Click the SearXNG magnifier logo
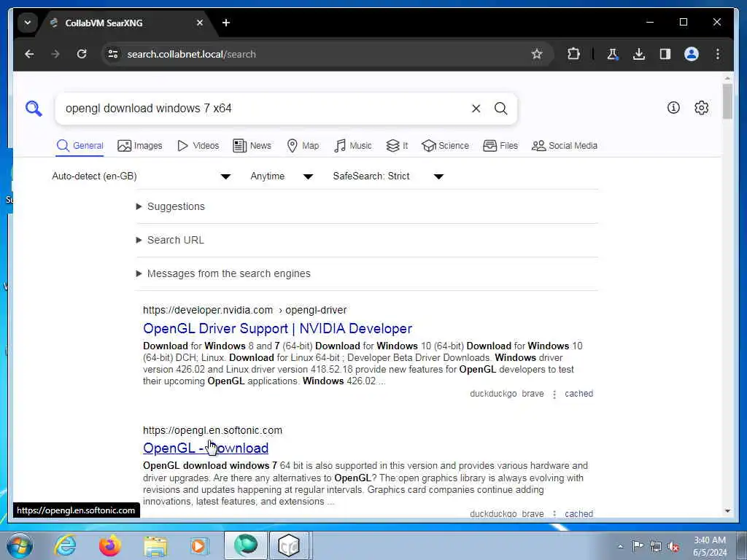The height and width of the screenshot is (560, 747). (34, 108)
